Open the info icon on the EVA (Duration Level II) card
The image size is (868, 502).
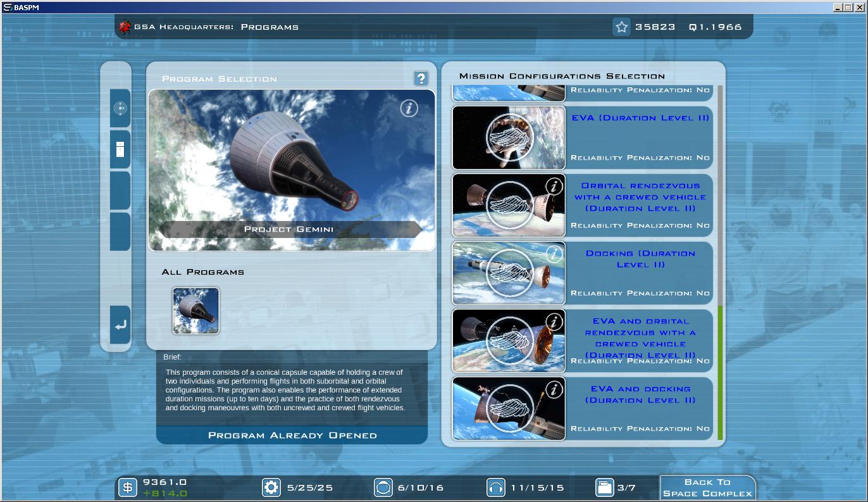tap(554, 118)
